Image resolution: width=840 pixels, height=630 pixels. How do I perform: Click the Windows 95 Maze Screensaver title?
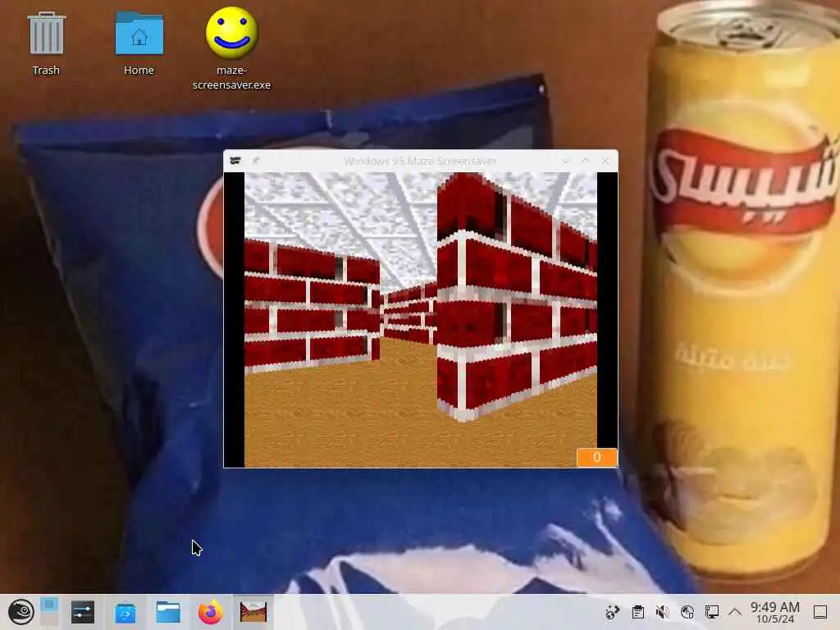click(420, 161)
